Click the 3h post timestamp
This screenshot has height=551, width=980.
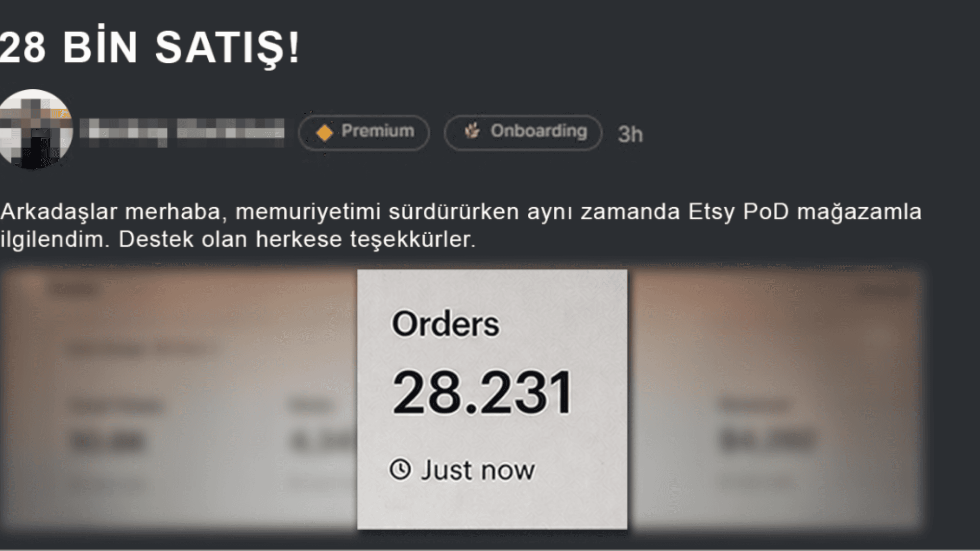pos(630,134)
